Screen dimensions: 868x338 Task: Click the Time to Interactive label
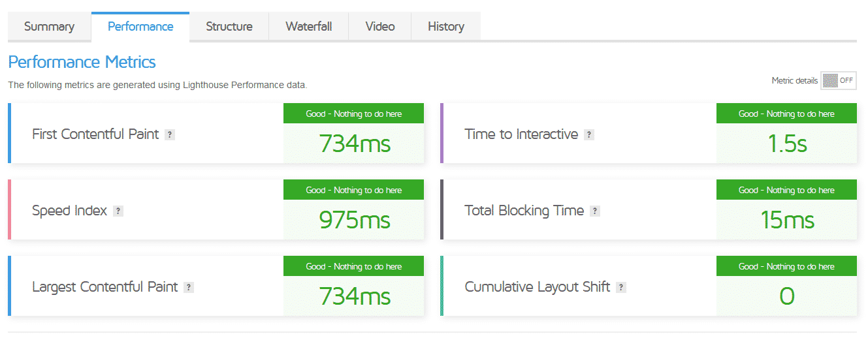coord(521,134)
